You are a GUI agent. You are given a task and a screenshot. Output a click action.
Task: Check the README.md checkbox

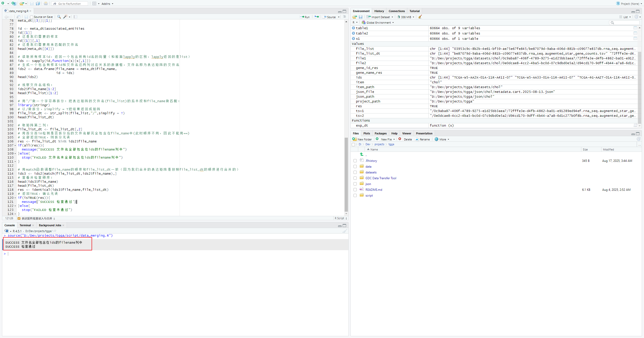355,190
